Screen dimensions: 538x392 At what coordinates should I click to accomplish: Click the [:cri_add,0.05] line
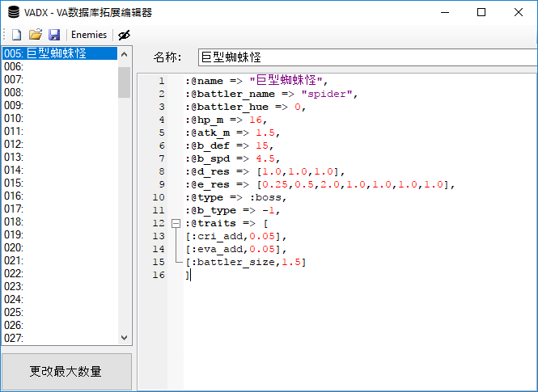pyautogui.click(x=235, y=237)
